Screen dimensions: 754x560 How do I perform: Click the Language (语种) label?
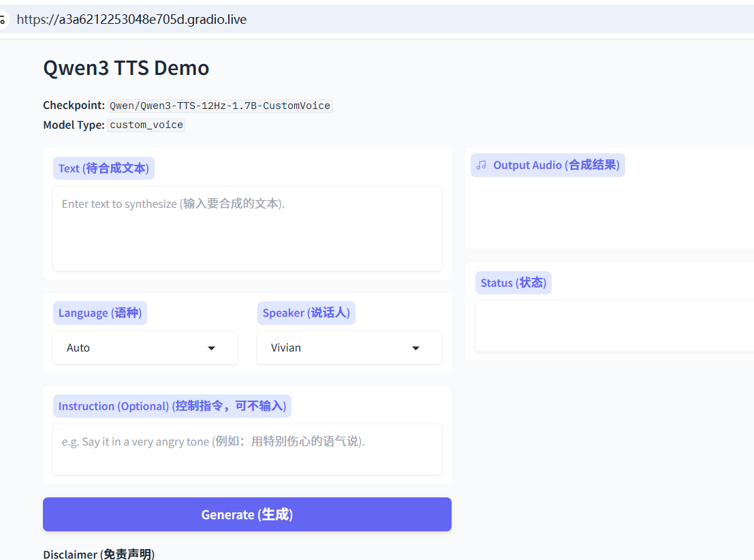99,313
